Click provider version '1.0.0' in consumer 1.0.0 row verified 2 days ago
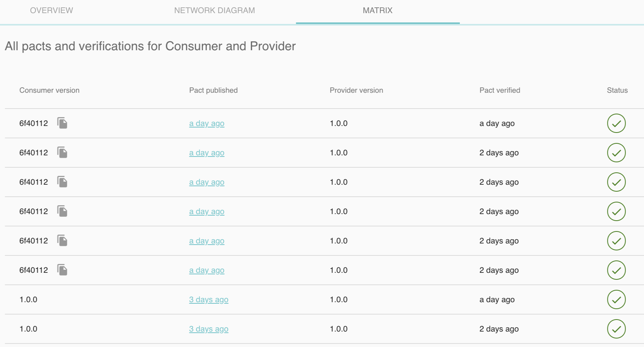This screenshot has height=347, width=644. point(339,329)
